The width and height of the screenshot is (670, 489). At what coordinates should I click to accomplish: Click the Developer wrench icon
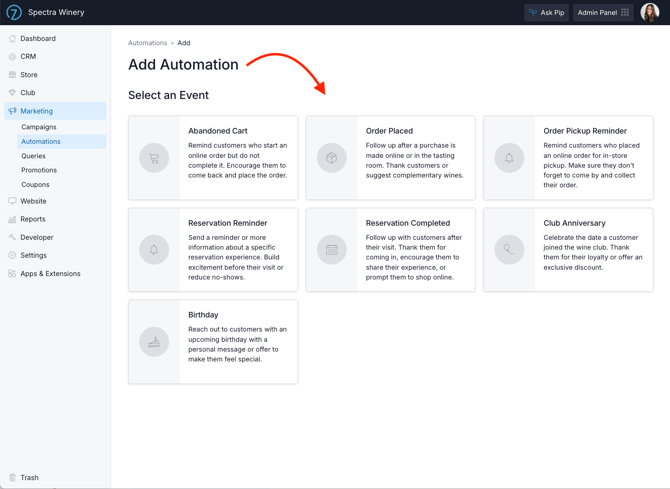(x=12, y=237)
